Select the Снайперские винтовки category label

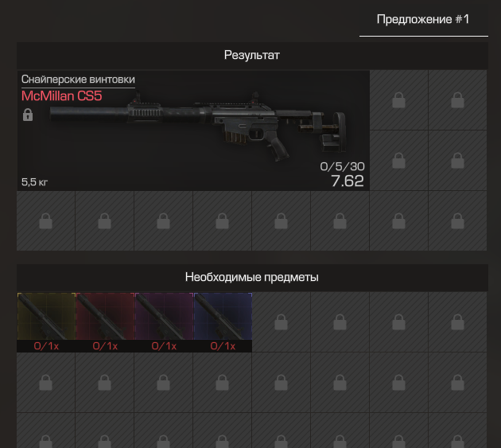coord(78,80)
